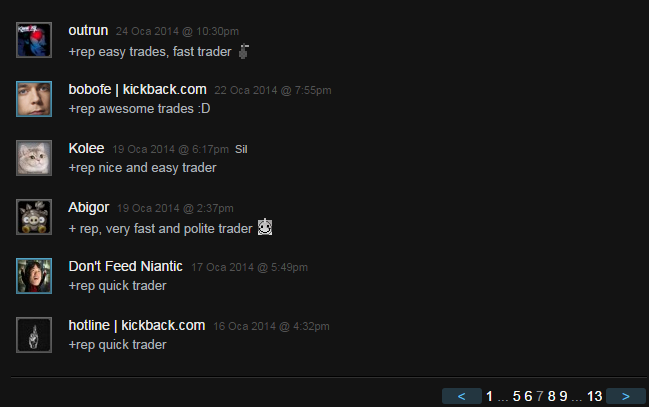Click Abigor's gas-mask pig avatar
The width and height of the screenshot is (649, 407).
[34, 217]
